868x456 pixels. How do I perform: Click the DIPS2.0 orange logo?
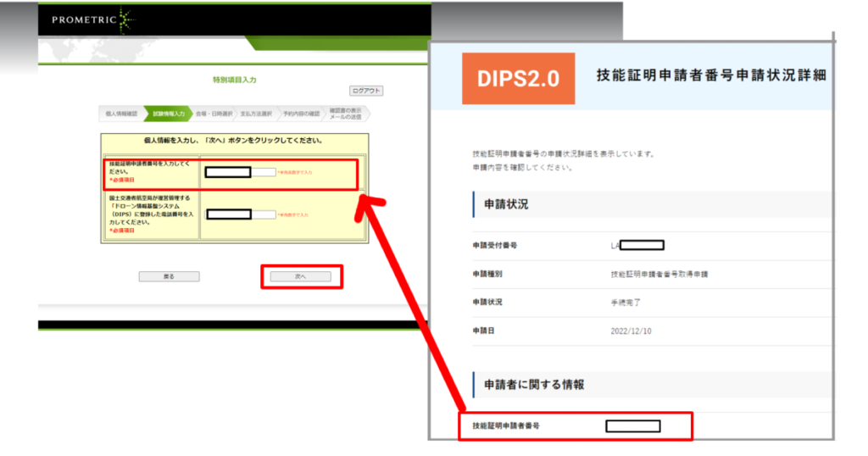[x=518, y=79]
